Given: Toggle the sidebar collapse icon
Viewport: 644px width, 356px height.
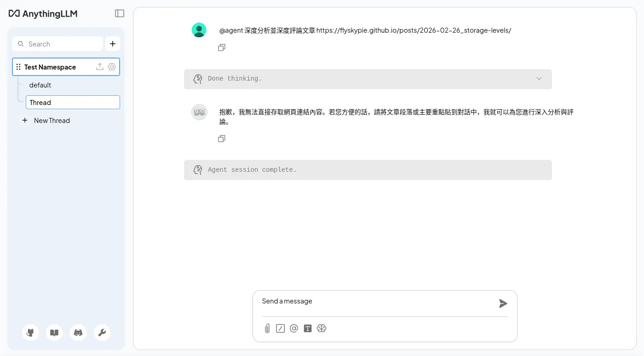Looking at the screenshot, I should pyautogui.click(x=120, y=13).
